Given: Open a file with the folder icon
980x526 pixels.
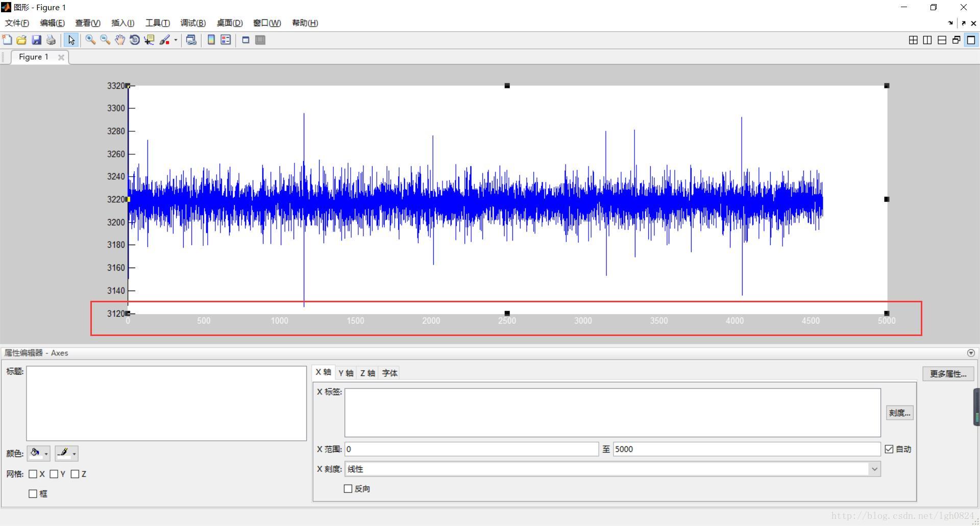Looking at the screenshot, I should [21, 40].
